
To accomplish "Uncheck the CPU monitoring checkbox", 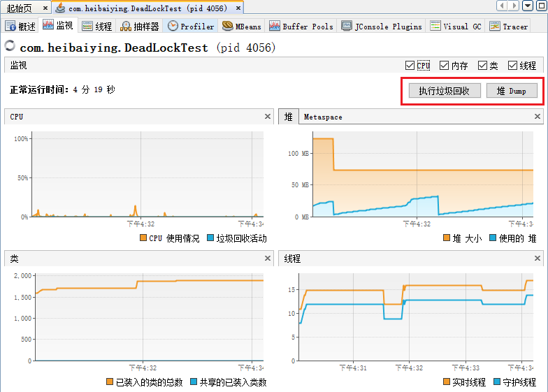I will coord(410,65).
